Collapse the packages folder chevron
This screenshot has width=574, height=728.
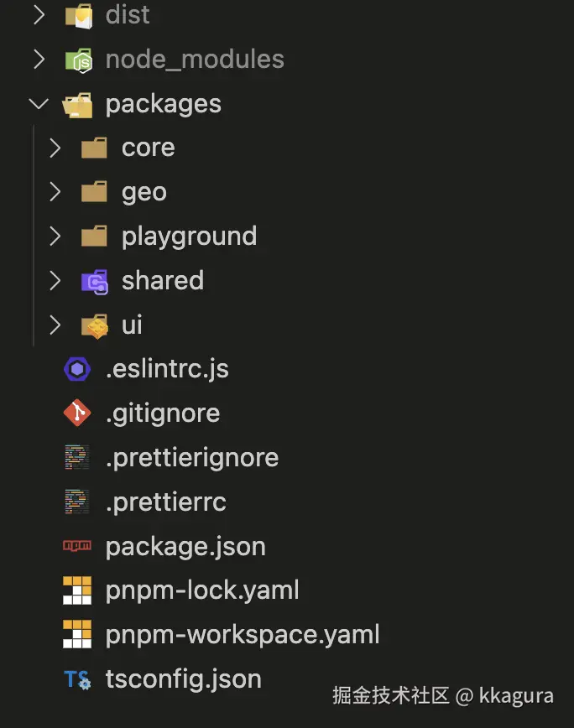tap(39, 104)
